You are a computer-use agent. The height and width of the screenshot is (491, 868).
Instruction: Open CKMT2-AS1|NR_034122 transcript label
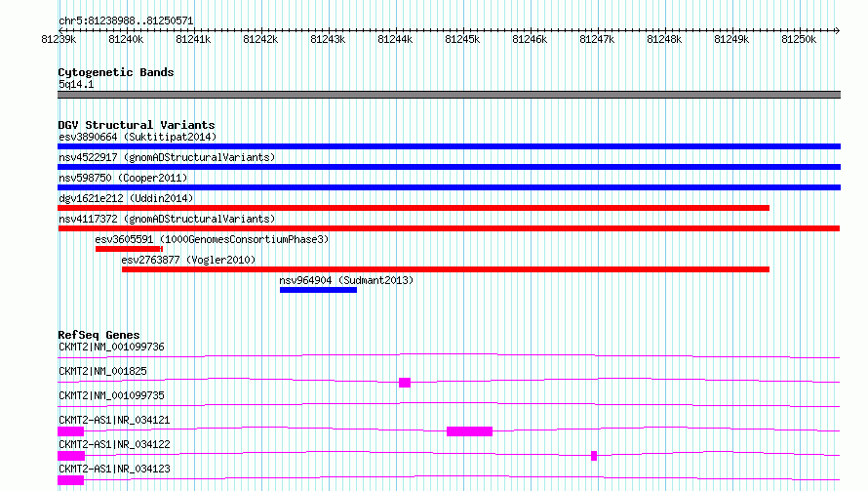(114, 444)
